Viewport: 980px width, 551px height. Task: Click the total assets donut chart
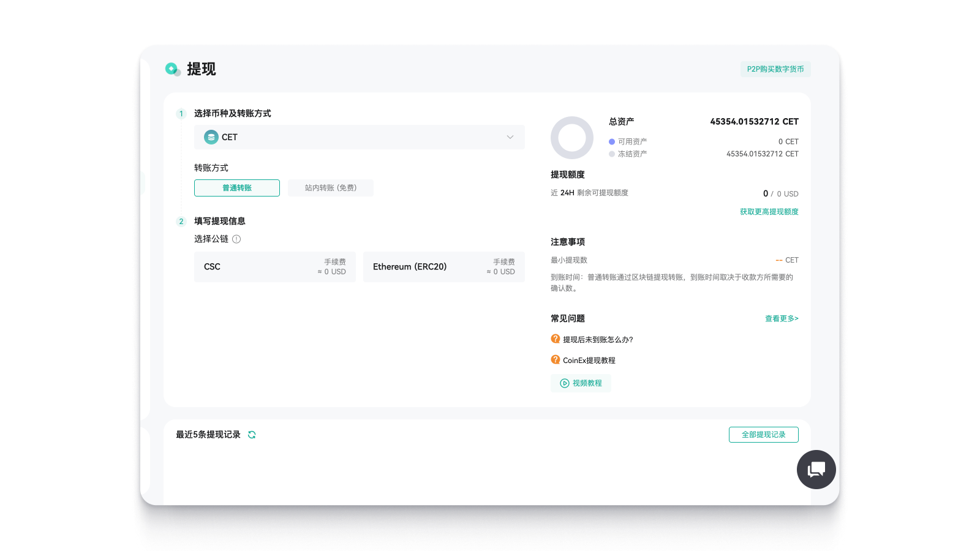[x=572, y=138]
